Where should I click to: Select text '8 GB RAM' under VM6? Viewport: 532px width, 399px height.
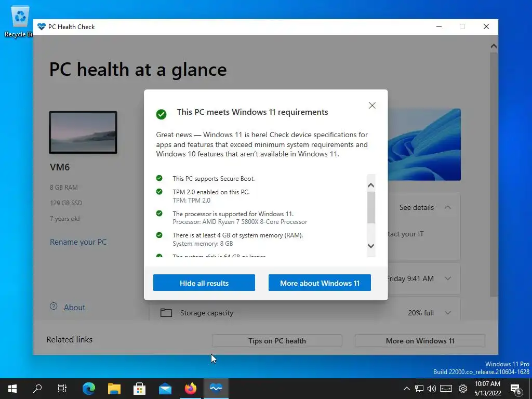point(64,187)
